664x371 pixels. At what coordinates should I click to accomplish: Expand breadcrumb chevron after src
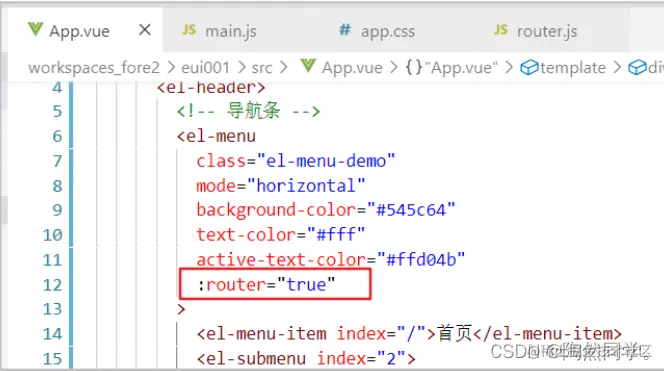click(283, 67)
